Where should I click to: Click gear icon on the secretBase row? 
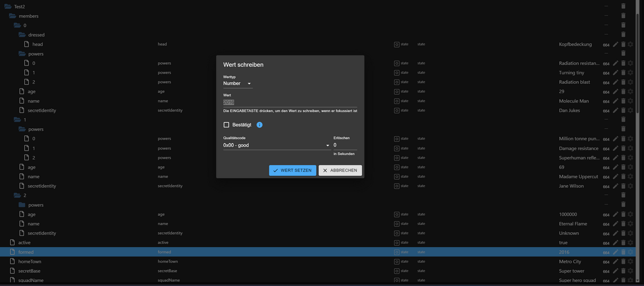tap(631, 271)
